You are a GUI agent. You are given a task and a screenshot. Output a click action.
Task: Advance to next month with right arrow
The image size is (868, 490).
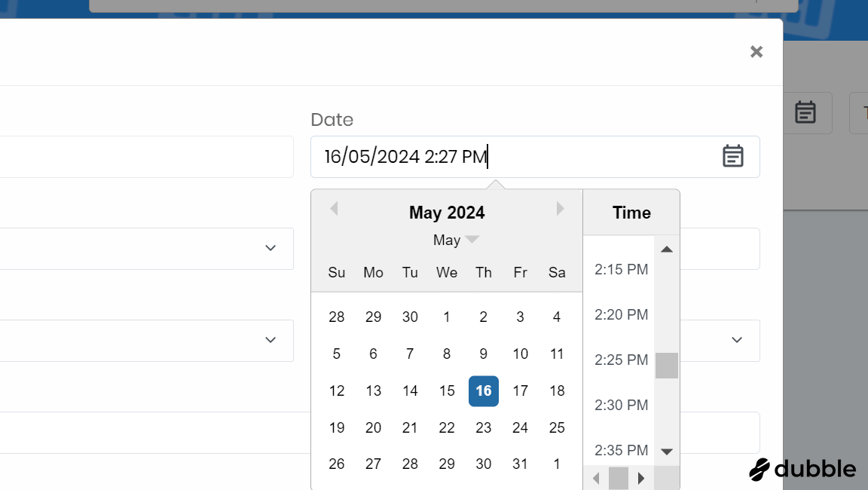560,209
